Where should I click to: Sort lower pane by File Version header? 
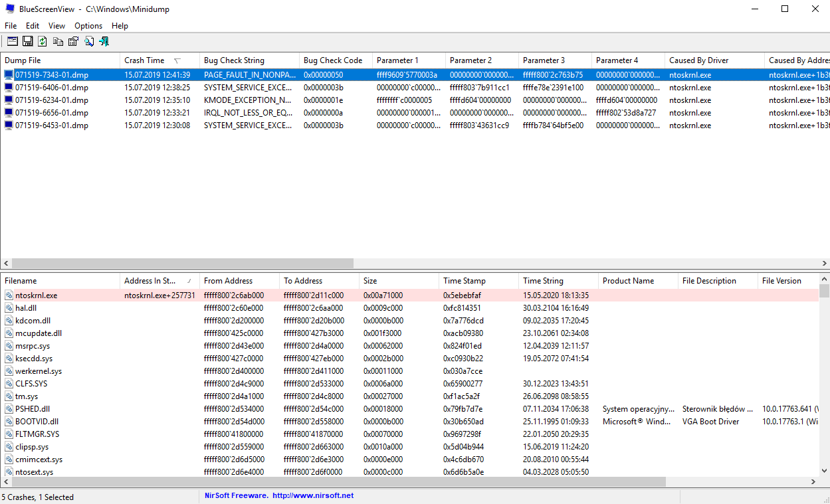(x=788, y=281)
